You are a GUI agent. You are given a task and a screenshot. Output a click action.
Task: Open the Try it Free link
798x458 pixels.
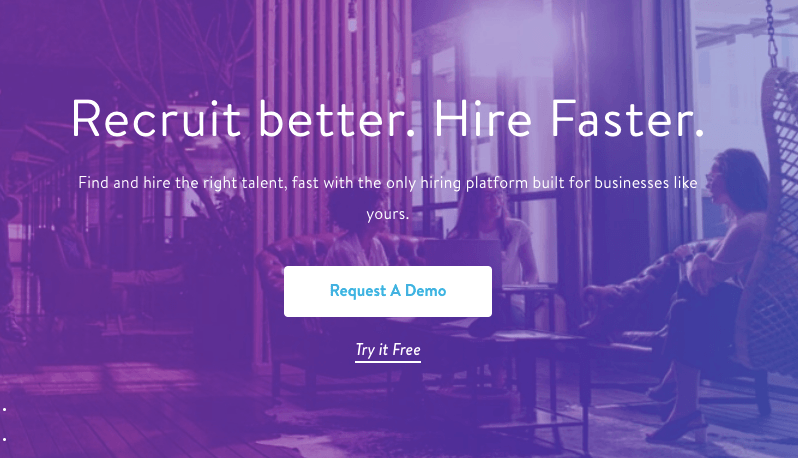[x=388, y=350]
